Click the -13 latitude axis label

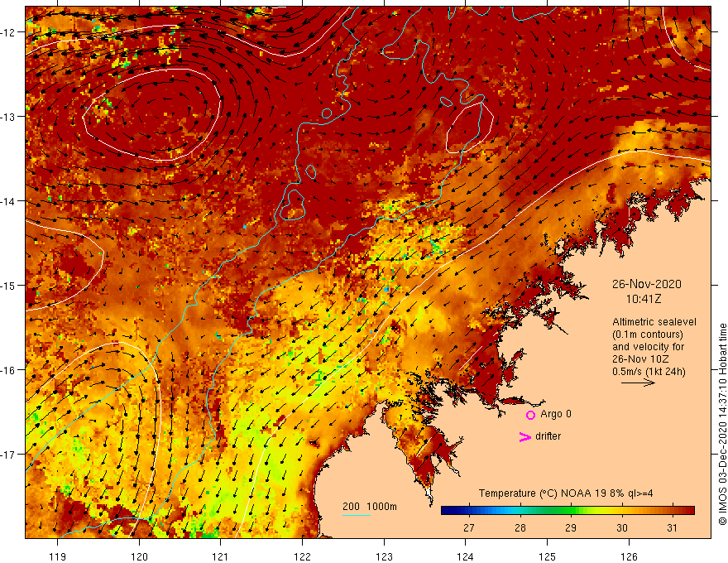(x=8, y=117)
